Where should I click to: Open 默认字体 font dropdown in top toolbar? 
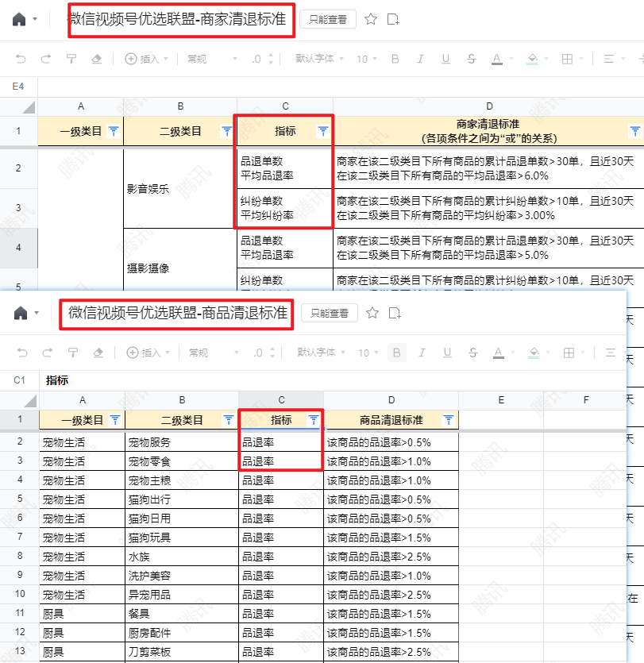pyautogui.click(x=319, y=59)
